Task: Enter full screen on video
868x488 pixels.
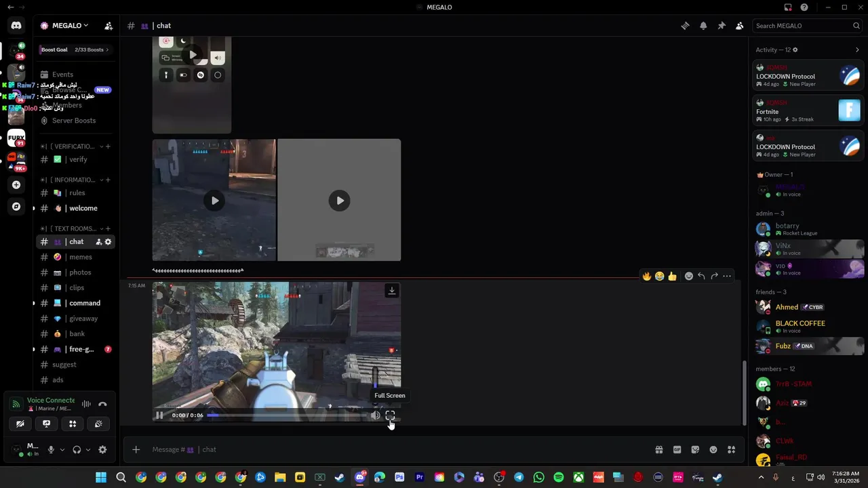Action: (390, 415)
